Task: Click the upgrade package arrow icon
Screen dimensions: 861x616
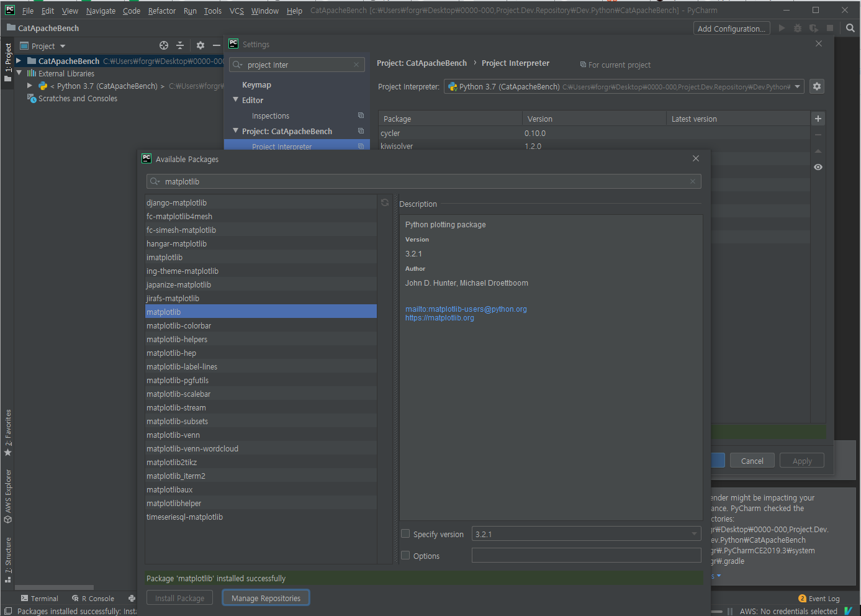Action: [818, 151]
